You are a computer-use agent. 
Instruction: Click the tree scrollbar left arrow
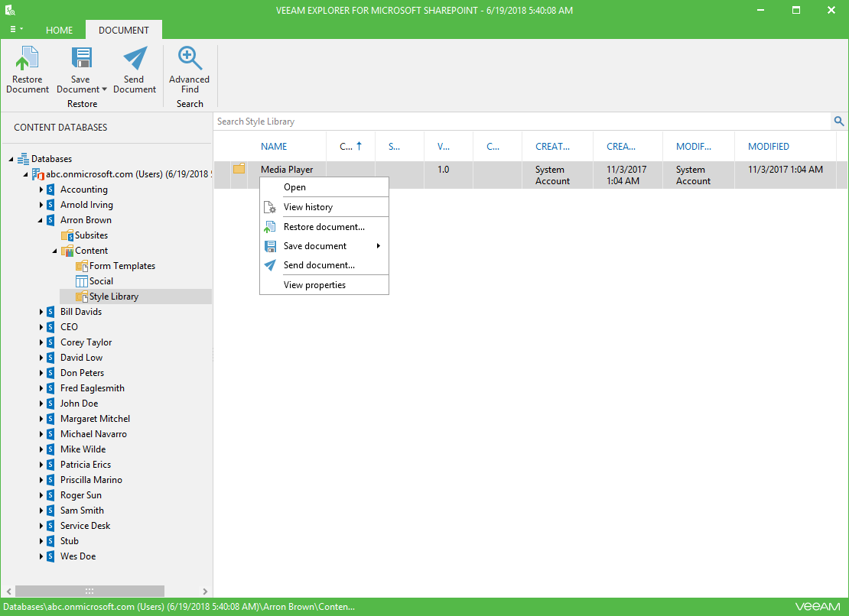pyautogui.click(x=8, y=591)
